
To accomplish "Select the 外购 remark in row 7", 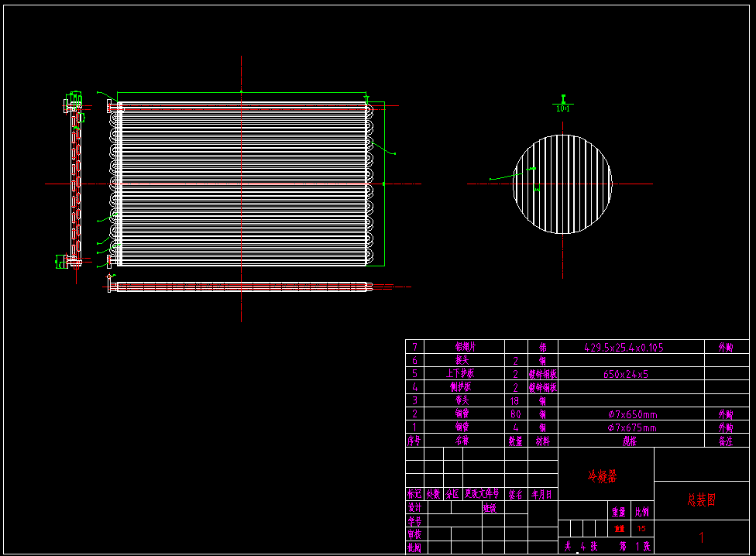I will (726, 348).
